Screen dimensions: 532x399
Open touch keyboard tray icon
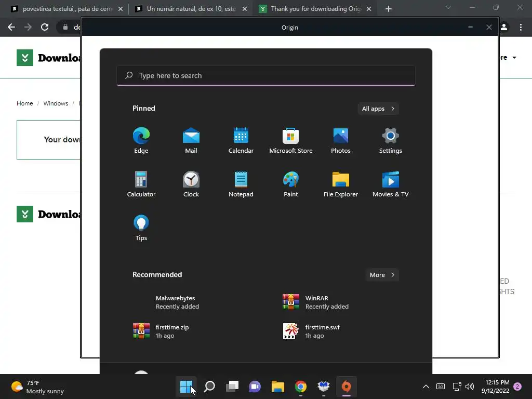441,387
